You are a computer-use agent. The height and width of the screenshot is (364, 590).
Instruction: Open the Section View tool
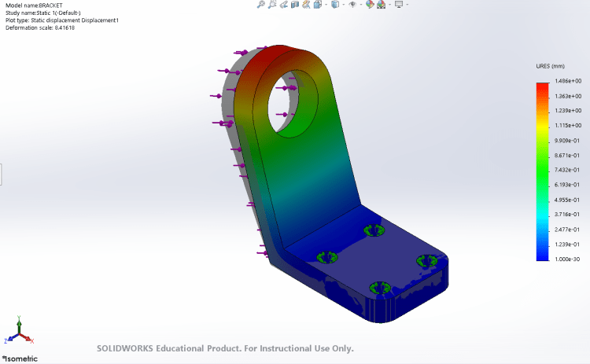[295, 5]
